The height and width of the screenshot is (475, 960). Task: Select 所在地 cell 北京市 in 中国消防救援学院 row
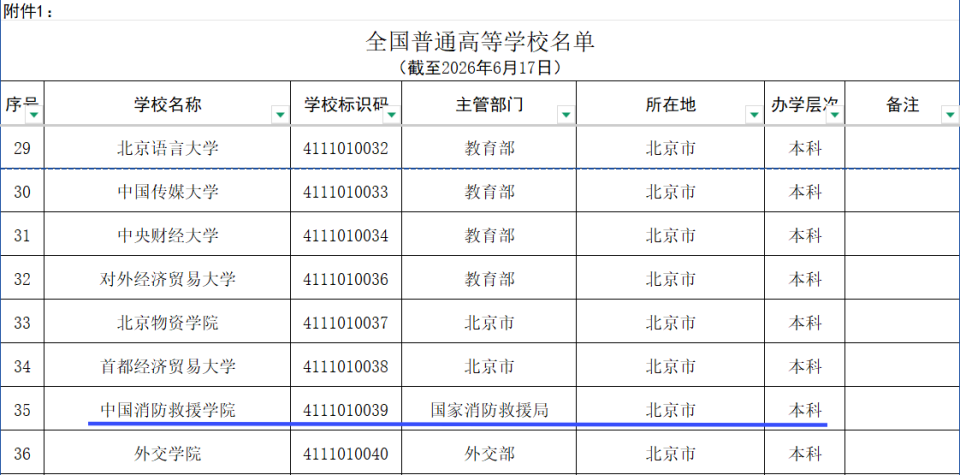click(x=670, y=409)
